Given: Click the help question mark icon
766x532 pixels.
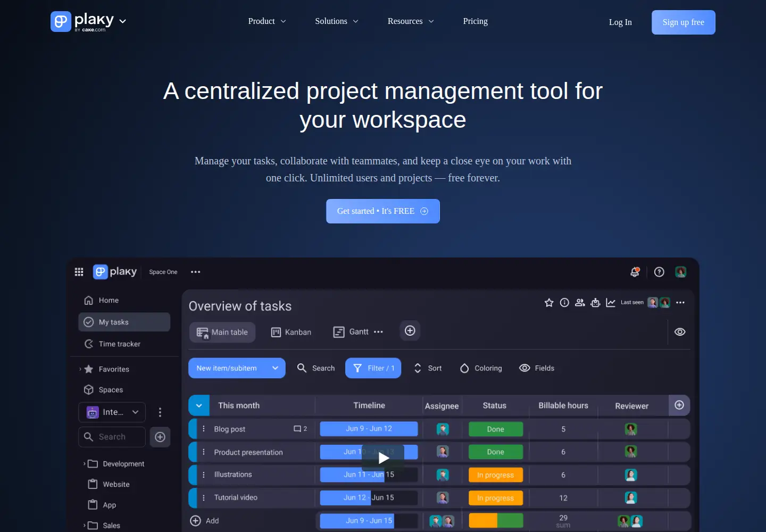Looking at the screenshot, I should coord(659,272).
